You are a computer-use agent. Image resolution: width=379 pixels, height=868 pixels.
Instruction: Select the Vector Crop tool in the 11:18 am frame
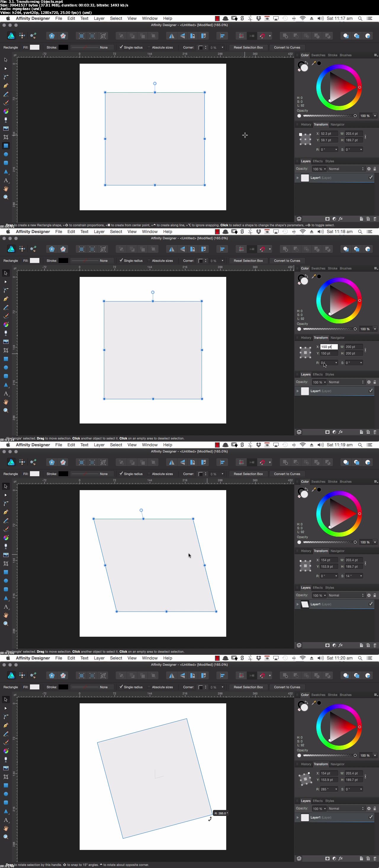6,350
